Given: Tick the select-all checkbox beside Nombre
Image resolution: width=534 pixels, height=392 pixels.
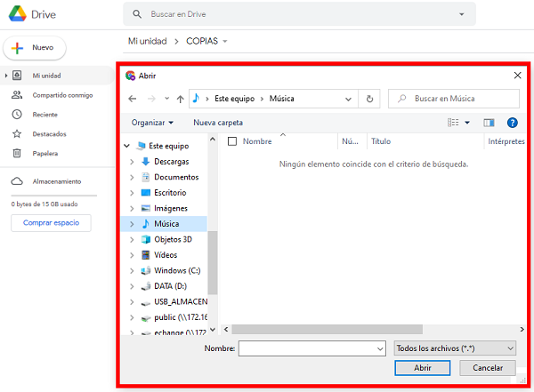Looking at the screenshot, I should pos(232,141).
